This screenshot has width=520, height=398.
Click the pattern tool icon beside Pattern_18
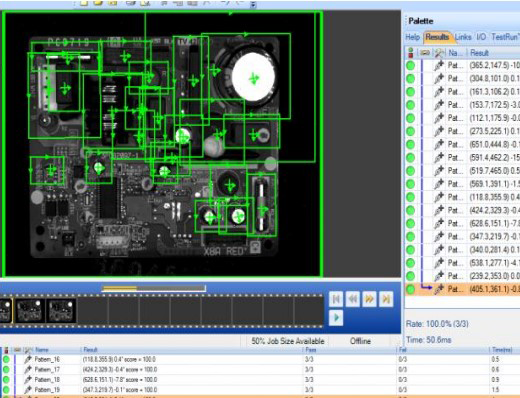click(x=28, y=379)
